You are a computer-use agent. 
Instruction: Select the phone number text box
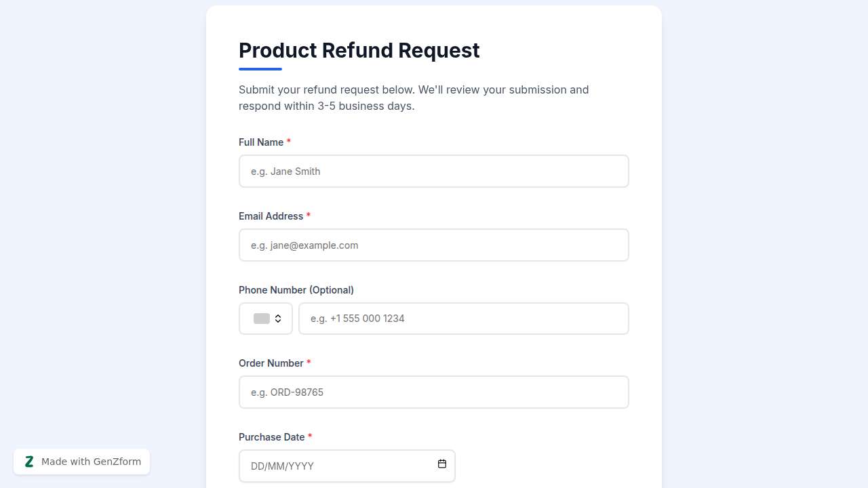click(x=463, y=319)
